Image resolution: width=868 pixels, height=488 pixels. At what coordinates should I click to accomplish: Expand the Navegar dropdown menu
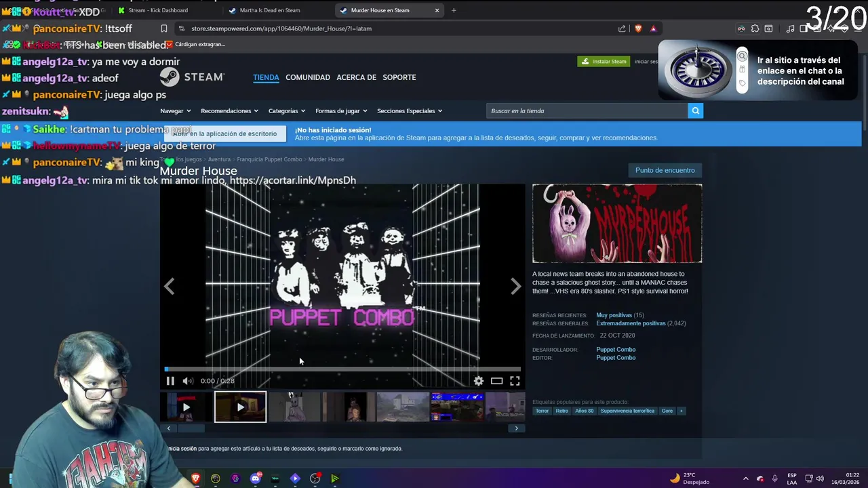[175, 110]
